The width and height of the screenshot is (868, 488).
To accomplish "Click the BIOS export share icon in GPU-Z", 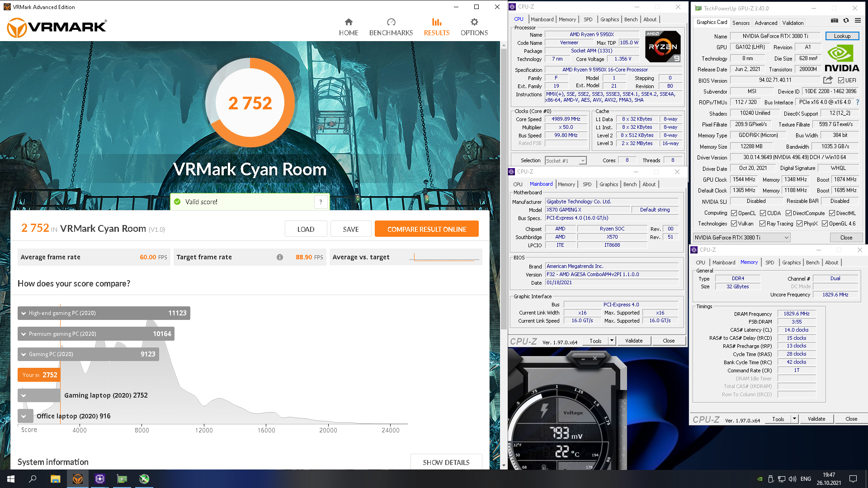I will tap(828, 80).
